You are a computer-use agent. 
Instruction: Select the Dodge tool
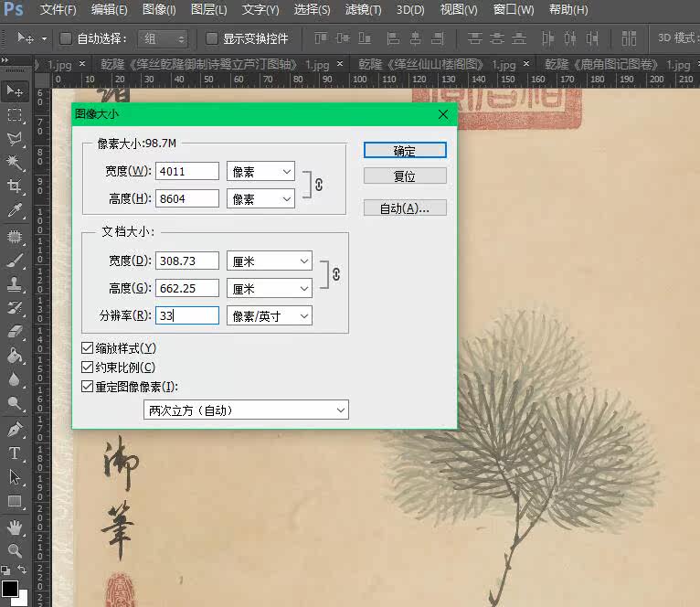click(15, 403)
